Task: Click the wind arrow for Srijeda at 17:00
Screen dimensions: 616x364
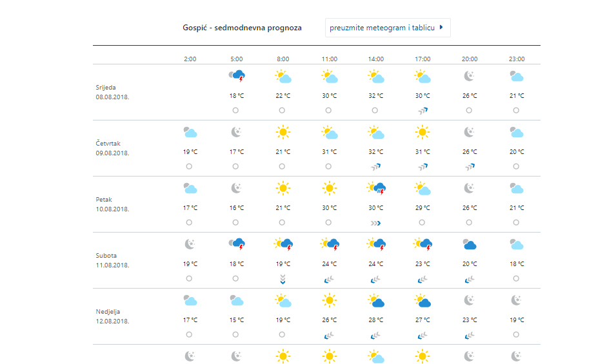Action: click(x=422, y=111)
